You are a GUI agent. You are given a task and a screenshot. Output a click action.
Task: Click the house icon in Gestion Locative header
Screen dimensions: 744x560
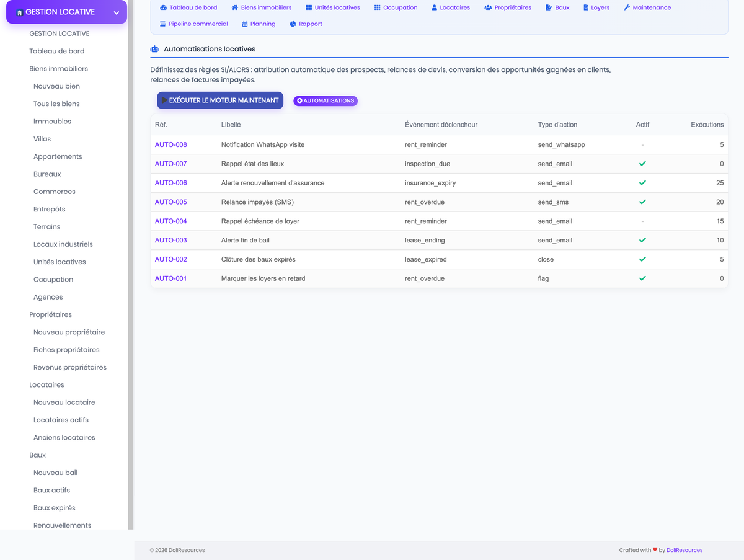(x=19, y=12)
